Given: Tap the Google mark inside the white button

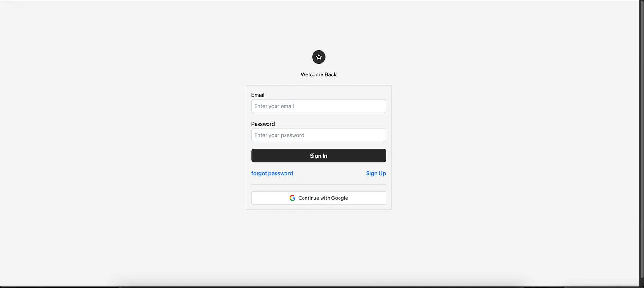Looking at the screenshot, I should (292, 198).
